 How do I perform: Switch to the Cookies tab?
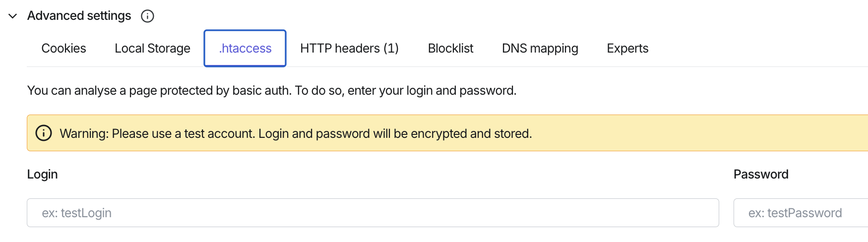pyautogui.click(x=63, y=48)
